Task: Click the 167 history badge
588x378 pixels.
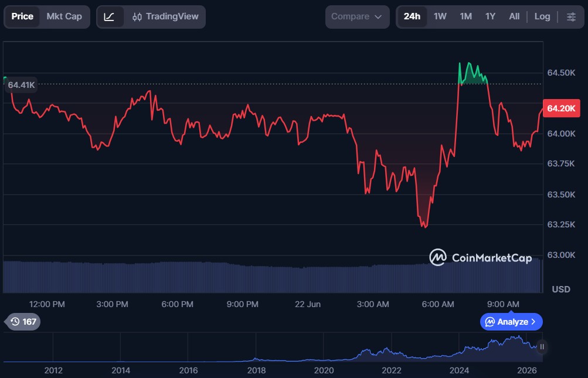Action: [x=23, y=322]
